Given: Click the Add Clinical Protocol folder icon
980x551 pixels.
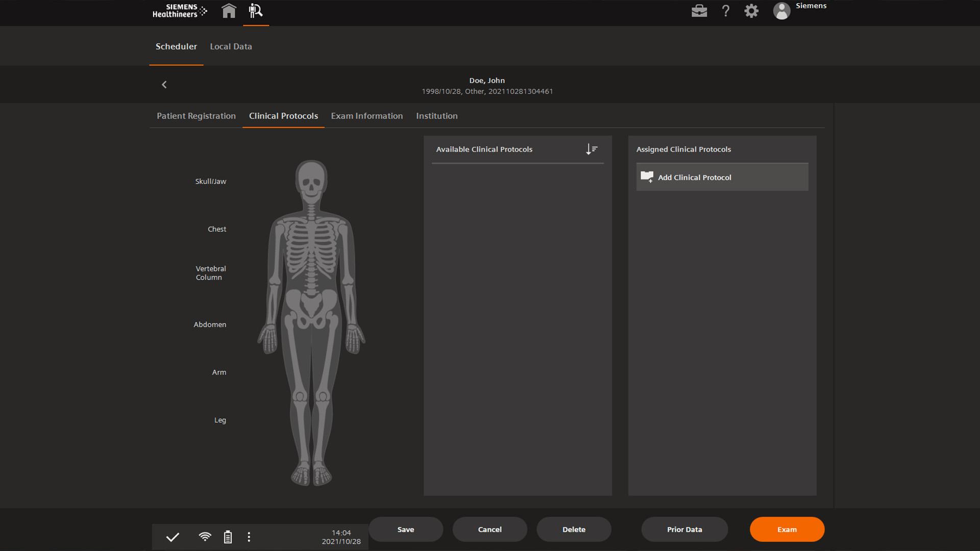Looking at the screenshot, I should (647, 177).
